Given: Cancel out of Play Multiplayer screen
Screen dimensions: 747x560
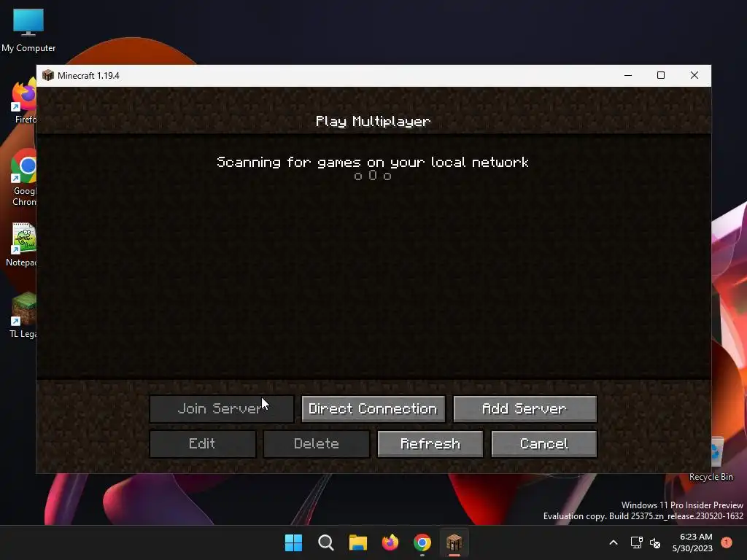Looking at the screenshot, I should coord(544,444).
